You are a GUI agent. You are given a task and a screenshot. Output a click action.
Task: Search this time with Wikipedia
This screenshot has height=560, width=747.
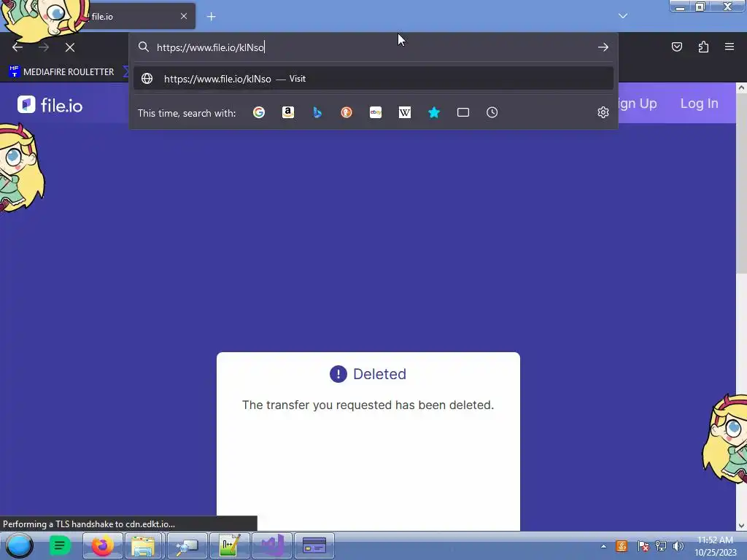404,112
